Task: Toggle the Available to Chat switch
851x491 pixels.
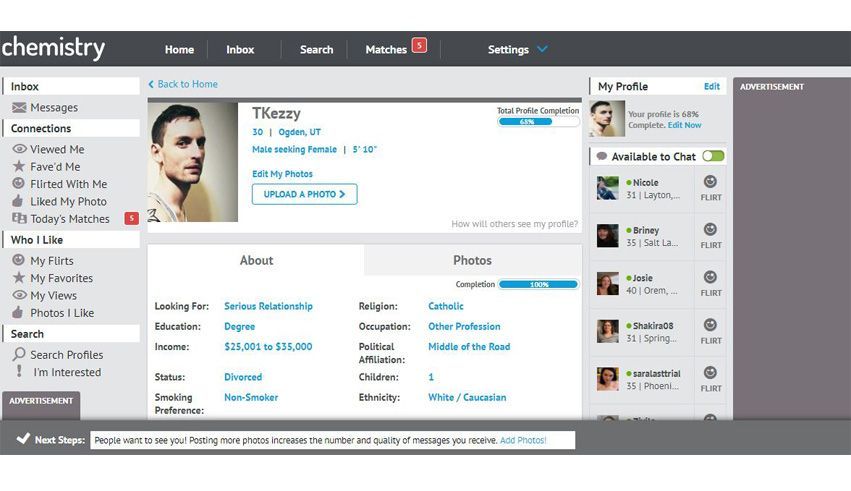Action: [713, 156]
